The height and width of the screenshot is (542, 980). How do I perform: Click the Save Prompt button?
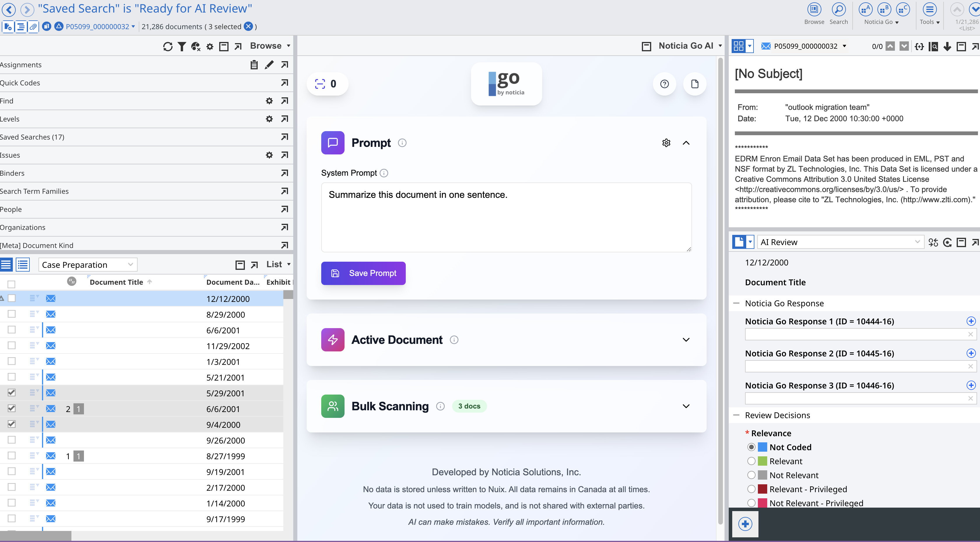coord(363,273)
